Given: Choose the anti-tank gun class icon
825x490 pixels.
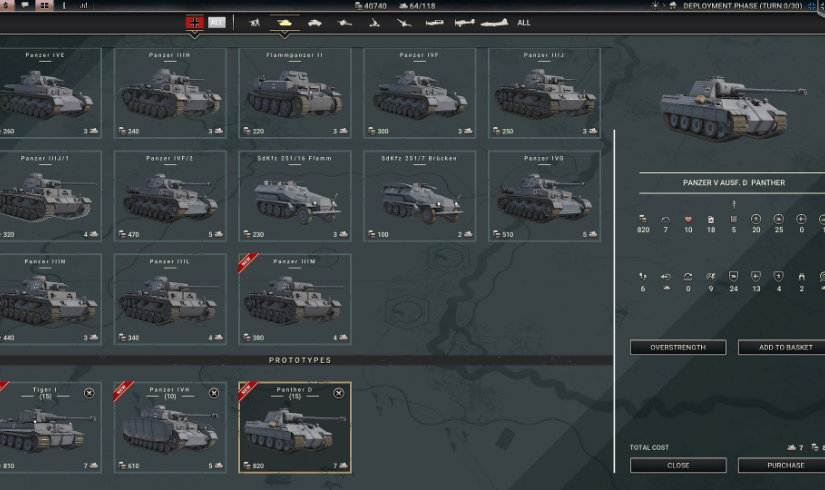Looking at the screenshot, I should pyautogui.click(x=345, y=23).
